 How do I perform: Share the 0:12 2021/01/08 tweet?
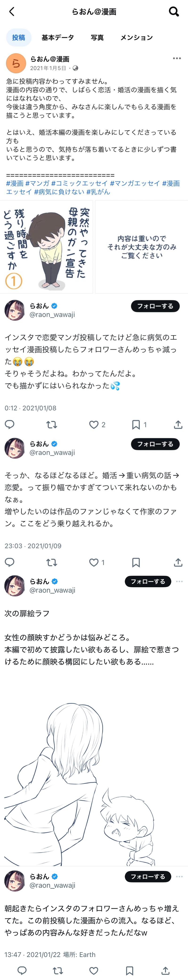178,424
